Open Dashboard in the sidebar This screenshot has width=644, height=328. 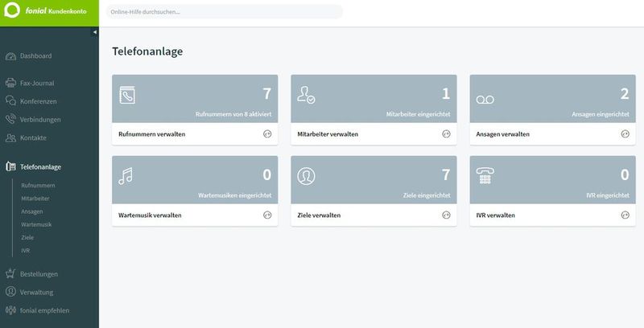[35, 55]
